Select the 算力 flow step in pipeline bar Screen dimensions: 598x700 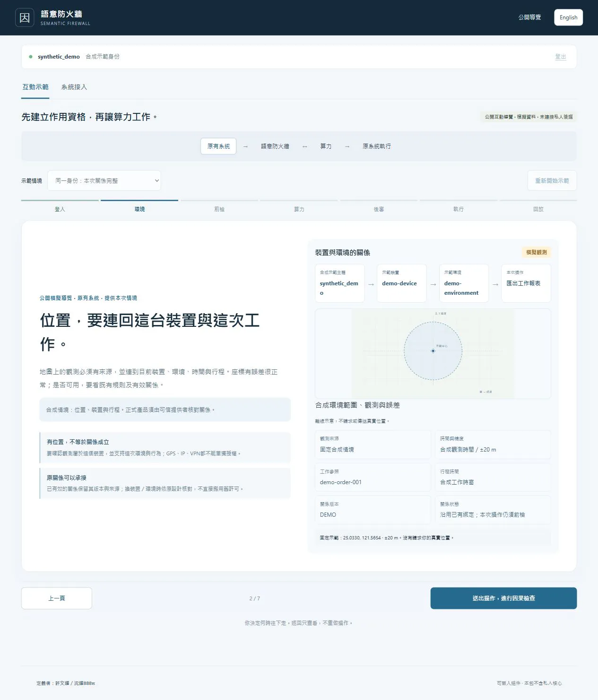click(x=326, y=146)
